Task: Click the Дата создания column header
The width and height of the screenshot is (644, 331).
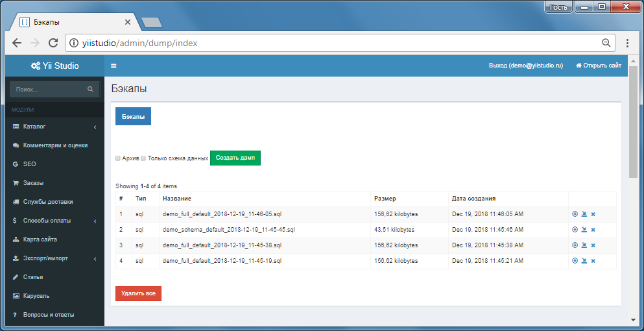Action: pos(474,199)
